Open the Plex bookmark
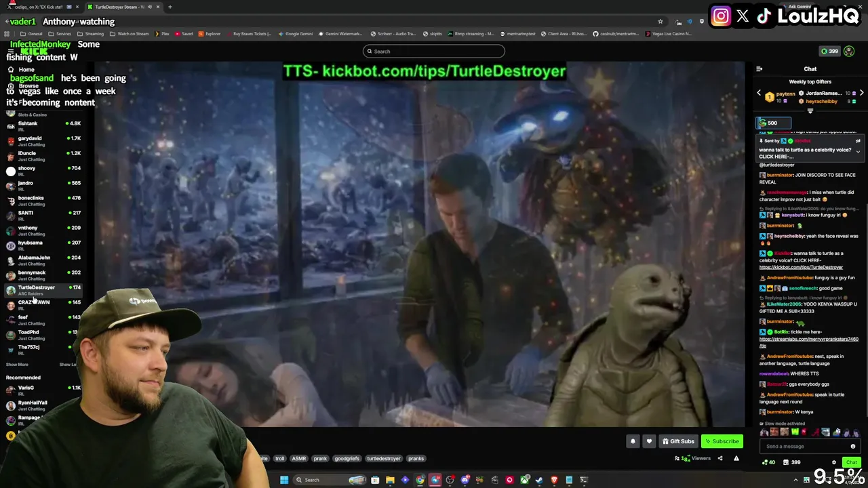Viewport: 868px width, 488px height. pyautogui.click(x=162, y=34)
